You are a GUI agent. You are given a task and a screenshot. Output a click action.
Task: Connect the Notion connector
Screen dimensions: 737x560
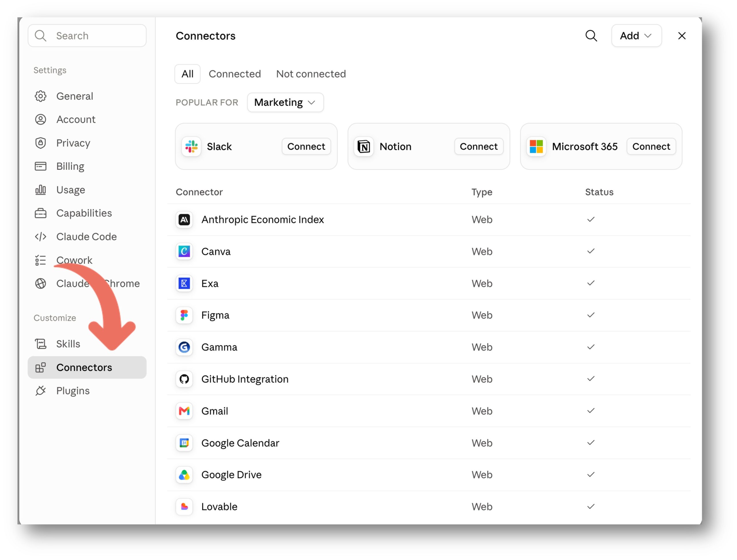pos(478,146)
